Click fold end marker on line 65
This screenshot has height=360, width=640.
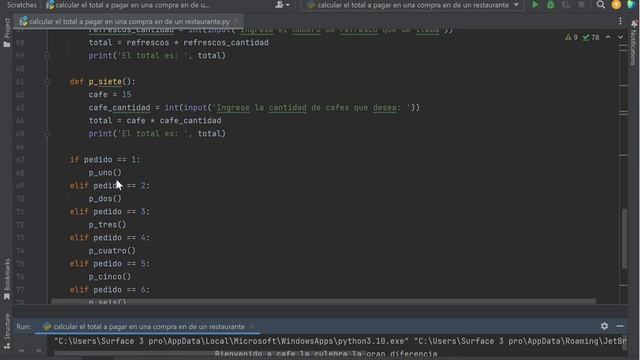pos(47,133)
